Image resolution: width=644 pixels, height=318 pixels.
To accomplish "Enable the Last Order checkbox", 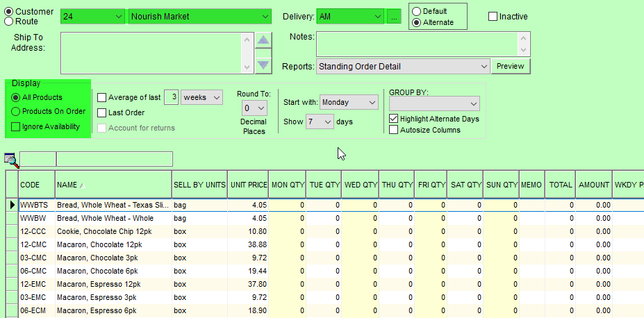I will [101, 112].
